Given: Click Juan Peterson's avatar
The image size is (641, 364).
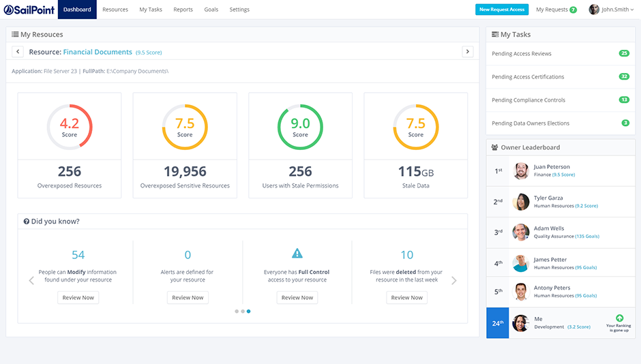Looking at the screenshot, I should (521, 171).
